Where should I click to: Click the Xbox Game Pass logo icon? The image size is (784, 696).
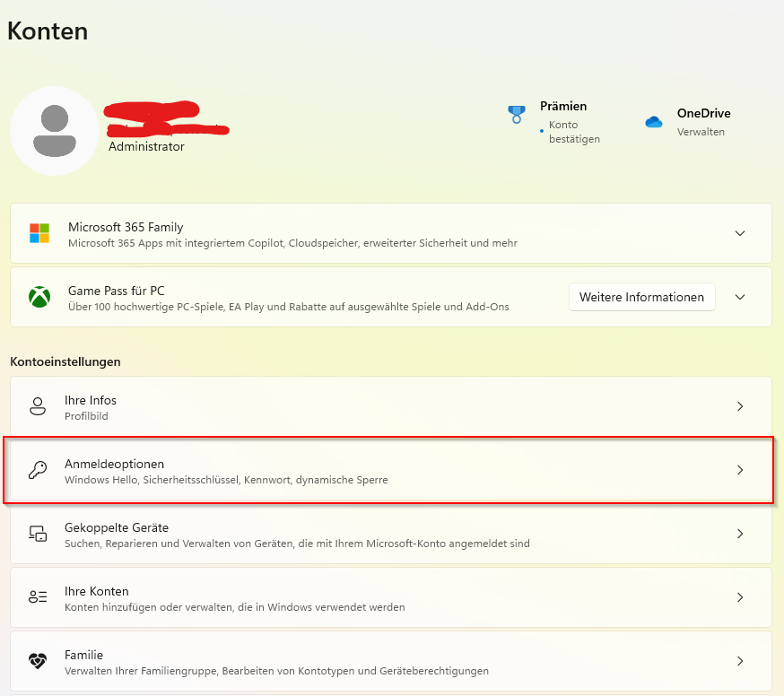click(39, 297)
